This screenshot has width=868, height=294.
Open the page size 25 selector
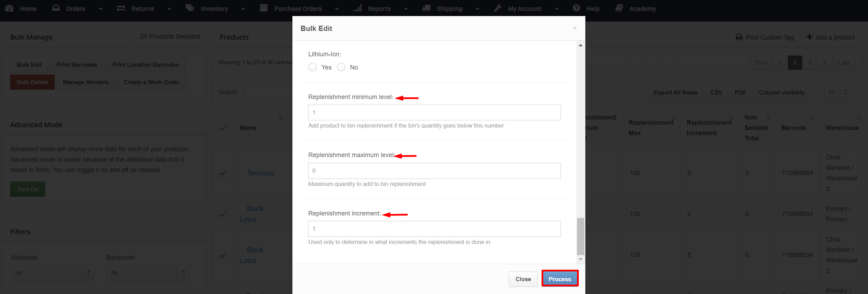coord(838,92)
